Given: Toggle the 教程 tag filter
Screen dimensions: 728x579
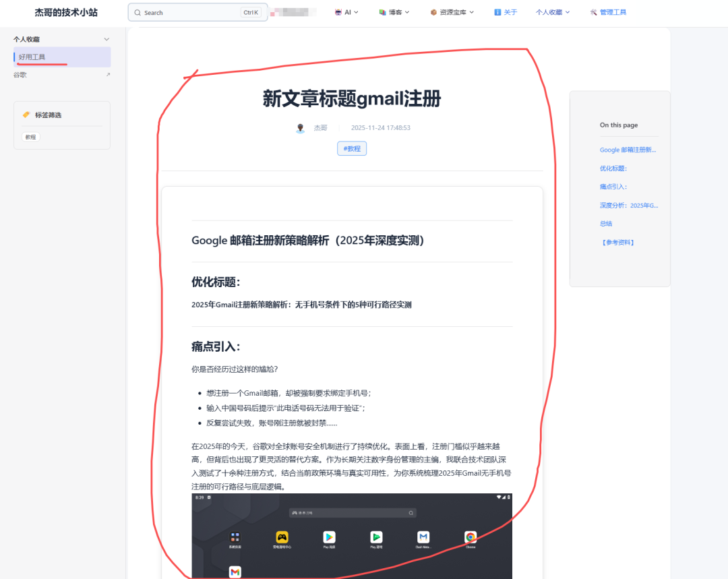Looking at the screenshot, I should (30, 137).
